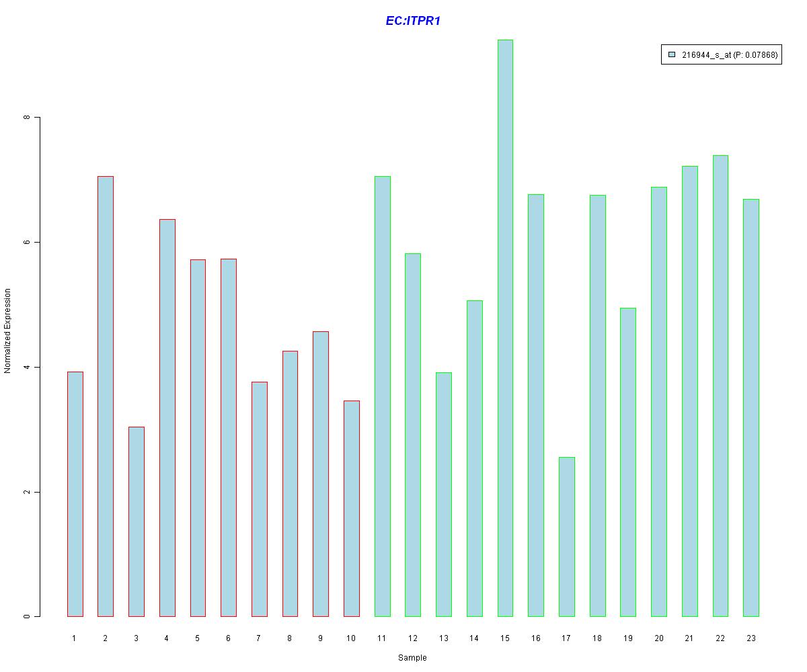The width and height of the screenshot is (807, 672).
Task: Select the bar for sample 9
Action: [x=321, y=474]
